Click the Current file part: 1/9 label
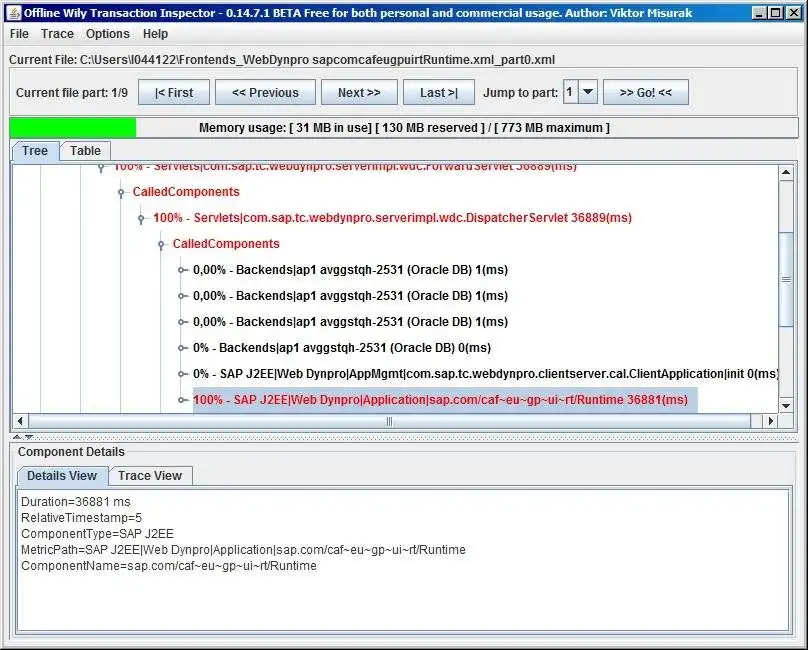The height and width of the screenshot is (650, 808). pyautogui.click(x=72, y=93)
